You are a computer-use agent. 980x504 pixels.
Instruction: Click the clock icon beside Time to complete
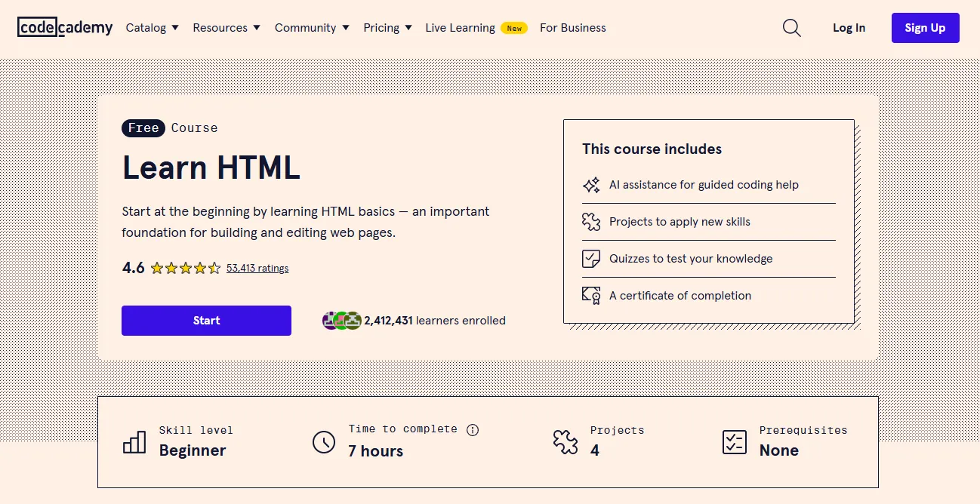324,442
